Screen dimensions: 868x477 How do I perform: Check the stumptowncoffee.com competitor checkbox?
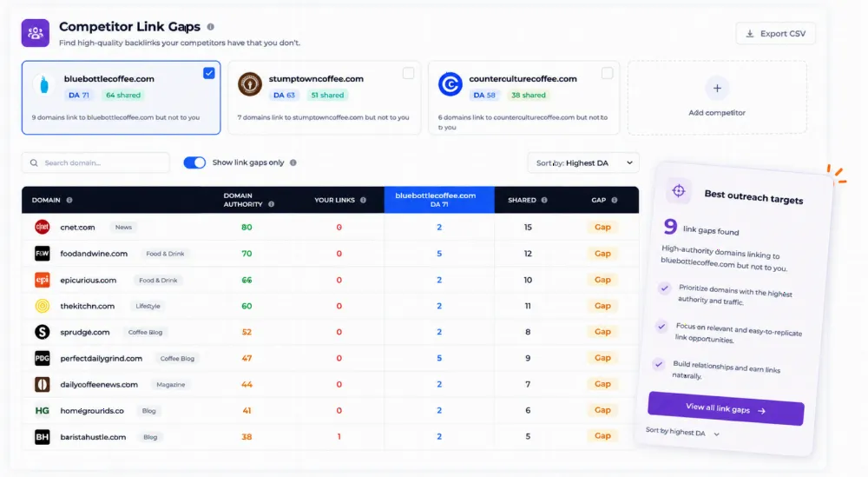click(x=408, y=73)
